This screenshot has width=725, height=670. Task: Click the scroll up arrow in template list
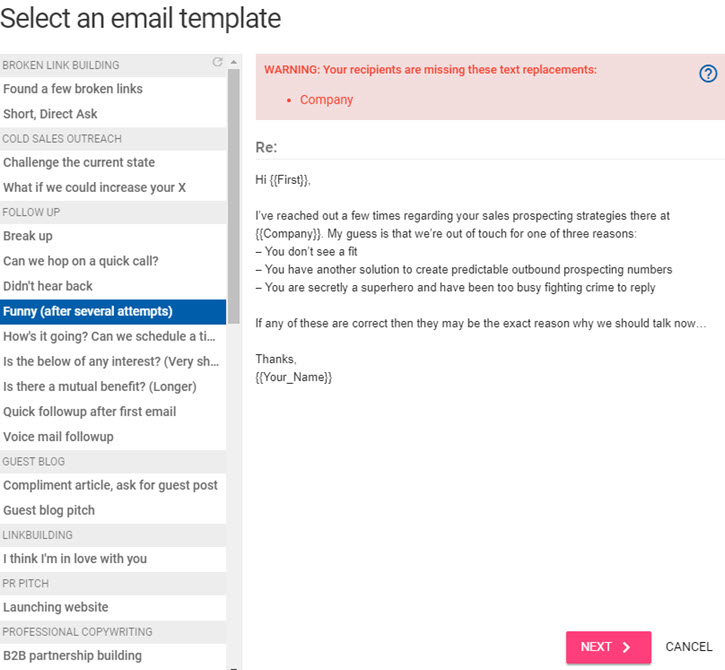point(234,62)
